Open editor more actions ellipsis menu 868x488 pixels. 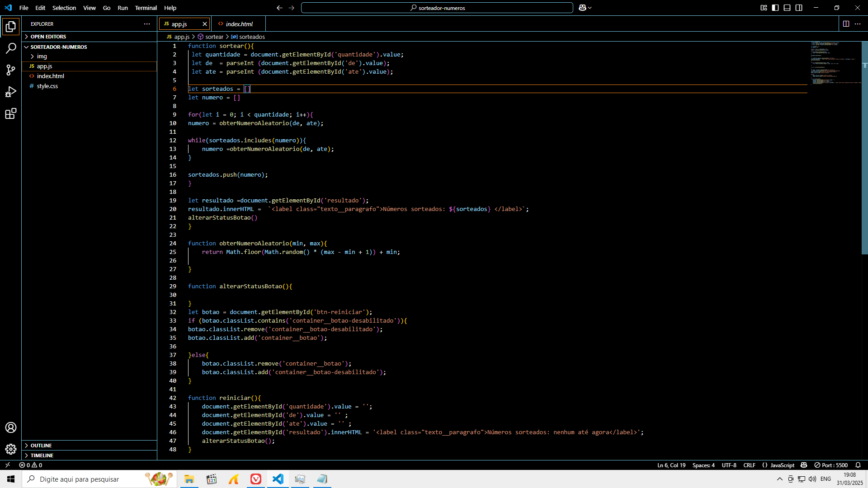pos(858,24)
